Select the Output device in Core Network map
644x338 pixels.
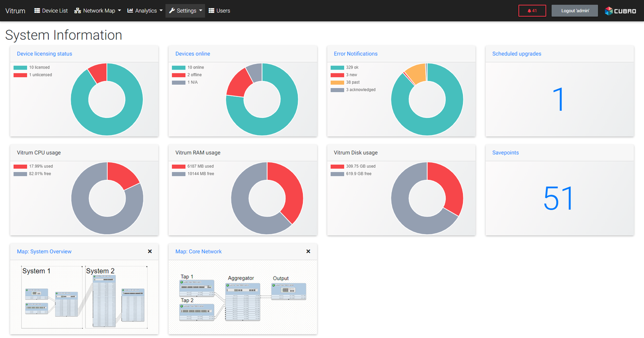289,291
